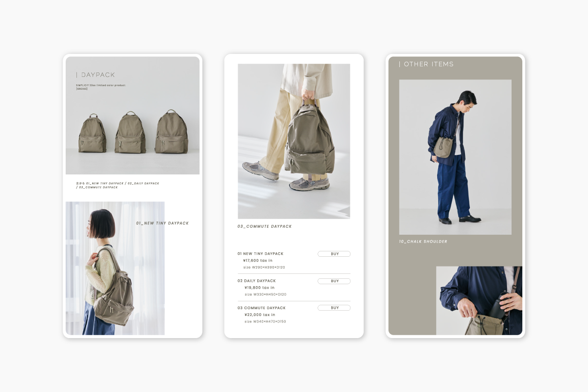The width and height of the screenshot is (588, 392).
Task: Tap BUY button for Commute Daypack
Action: click(x=334, y=308)
